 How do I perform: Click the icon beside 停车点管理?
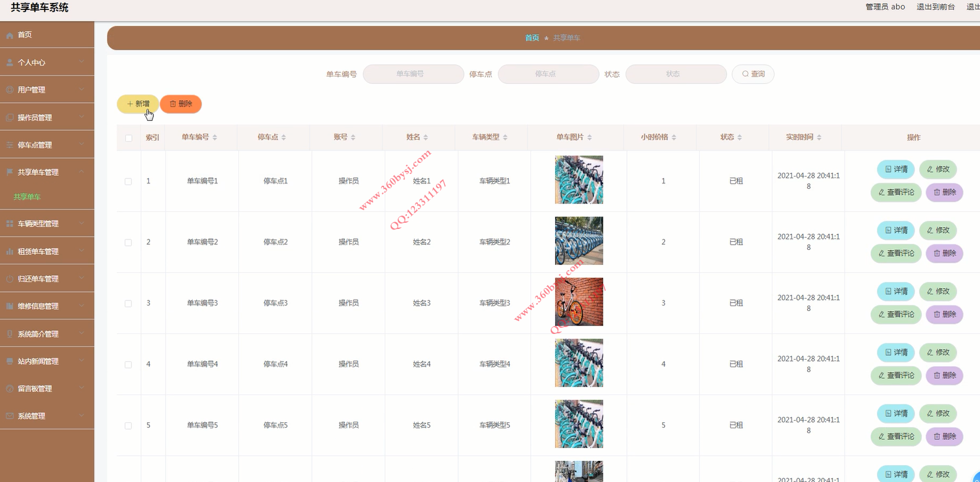(10, 145)
